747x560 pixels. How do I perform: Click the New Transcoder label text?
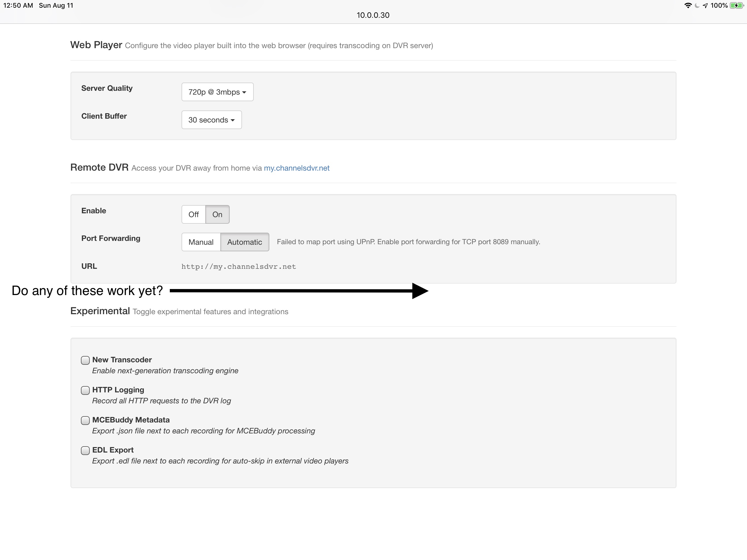point(122,360)
